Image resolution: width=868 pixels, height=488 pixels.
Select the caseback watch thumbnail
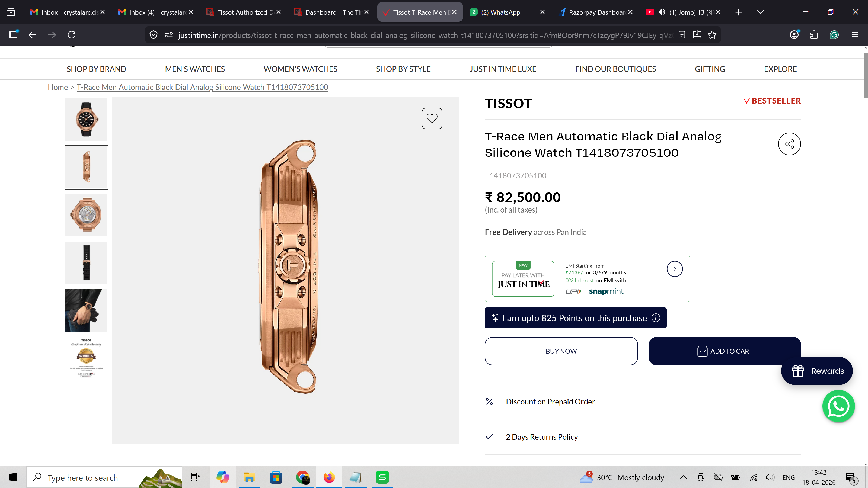(x=86, y=215)
